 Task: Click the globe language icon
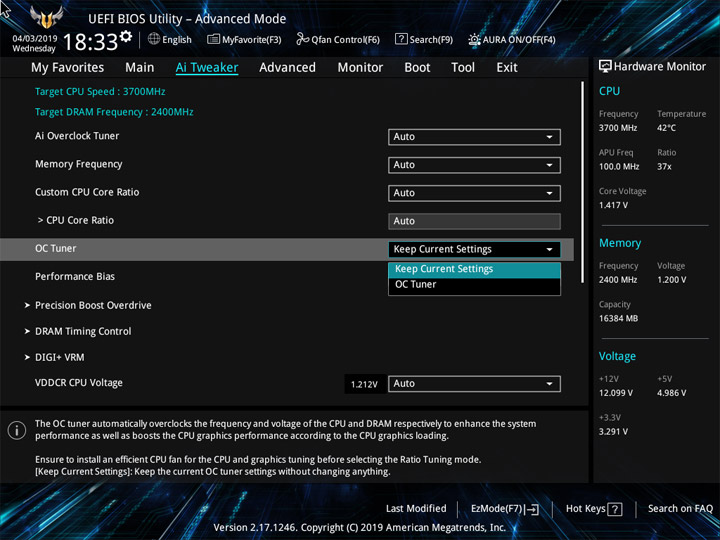(x=154, y=39)
